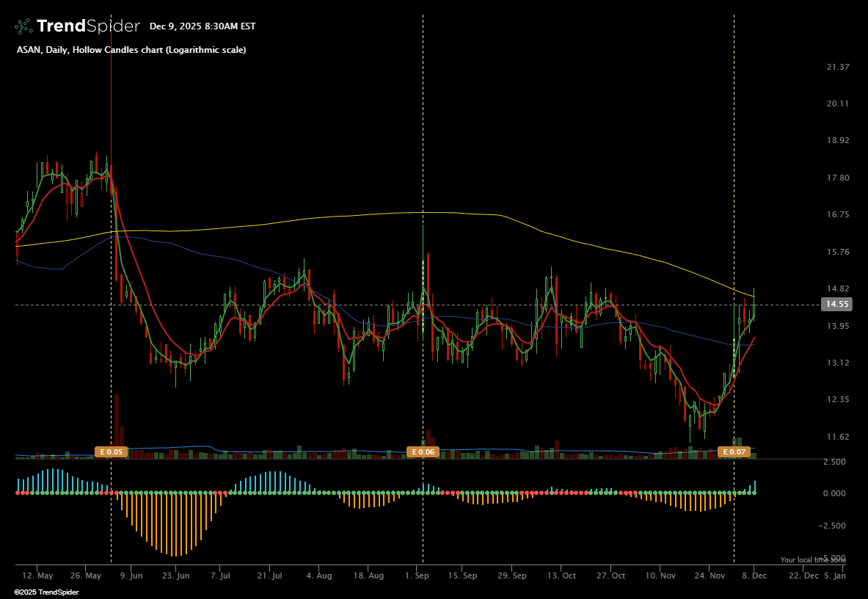Select the E 0.07 earnings marker
Image resolution: width=868 pixels, height=599 pixels.
734,452
